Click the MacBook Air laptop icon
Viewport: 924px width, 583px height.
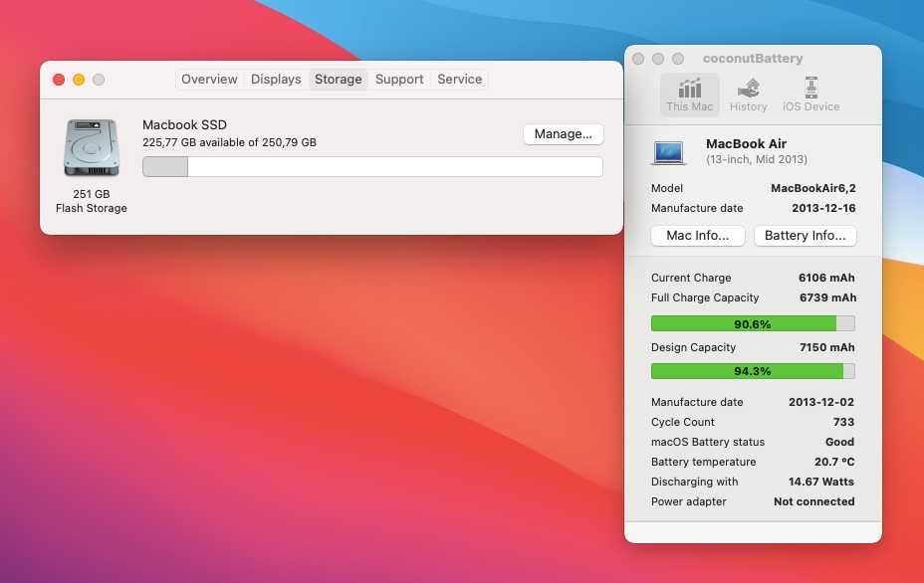(x=668, y=152)
